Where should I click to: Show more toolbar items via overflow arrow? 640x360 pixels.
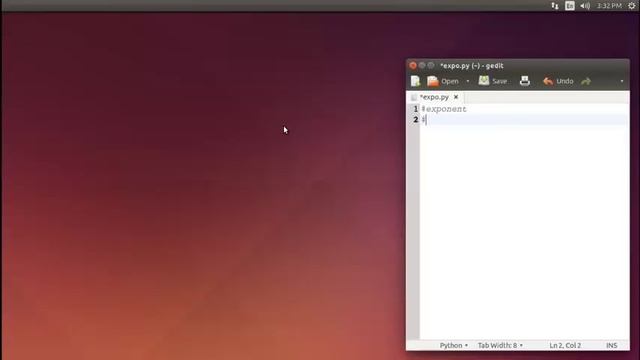point(622,81)
